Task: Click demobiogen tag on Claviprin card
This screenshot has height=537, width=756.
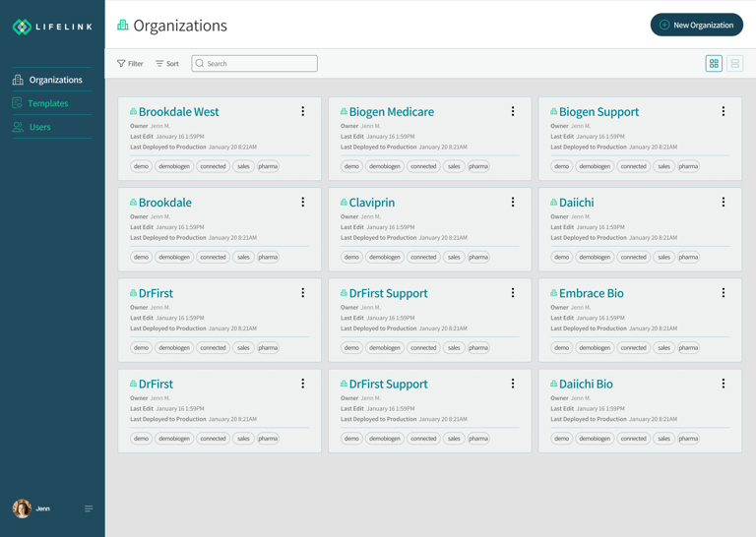Action: [x=385, y=257]
